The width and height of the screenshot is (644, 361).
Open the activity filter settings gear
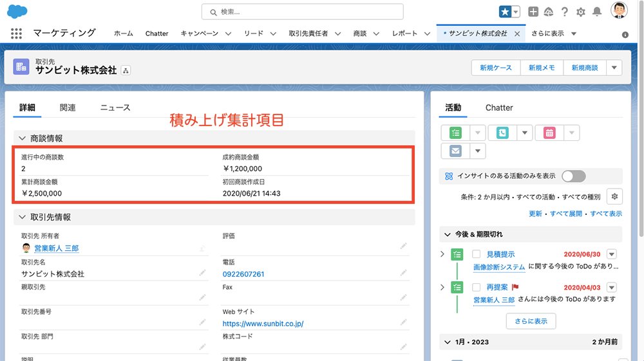(614, 197)
